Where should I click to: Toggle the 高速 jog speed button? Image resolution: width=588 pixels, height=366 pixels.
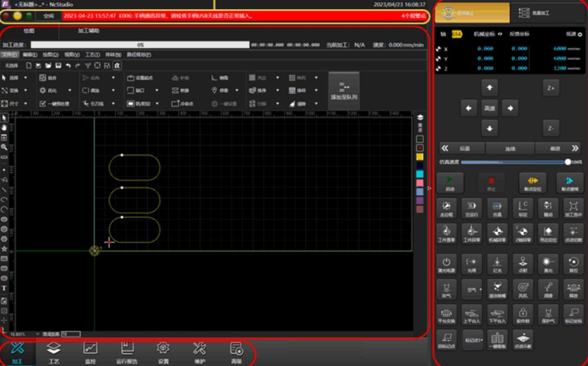click(489, 108)
